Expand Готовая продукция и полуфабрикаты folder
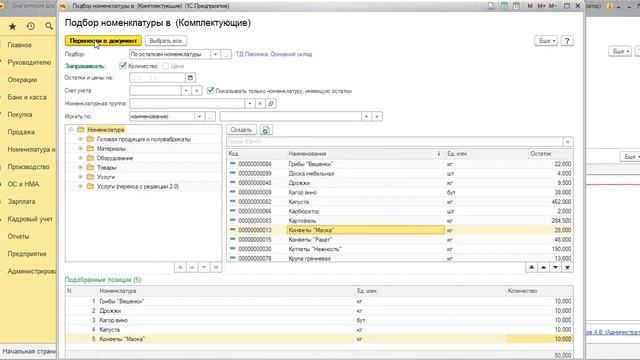 pos(80,139)
